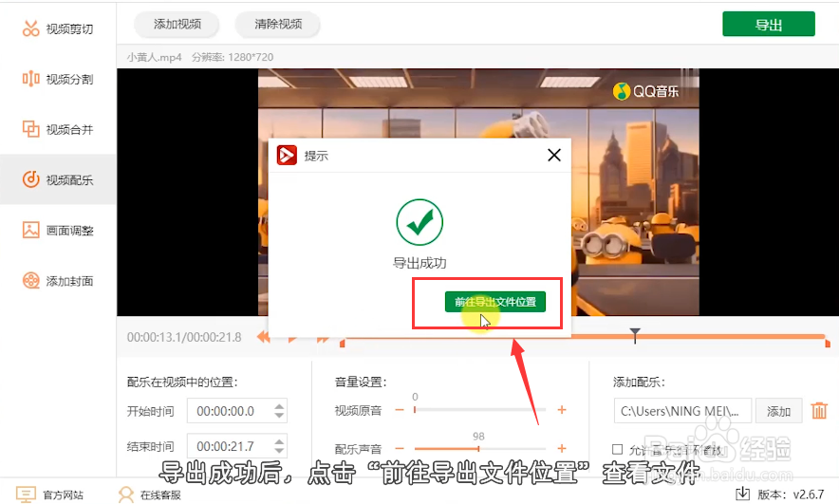Open the 官方网站 (official website) link

click(x=49, y=495)
